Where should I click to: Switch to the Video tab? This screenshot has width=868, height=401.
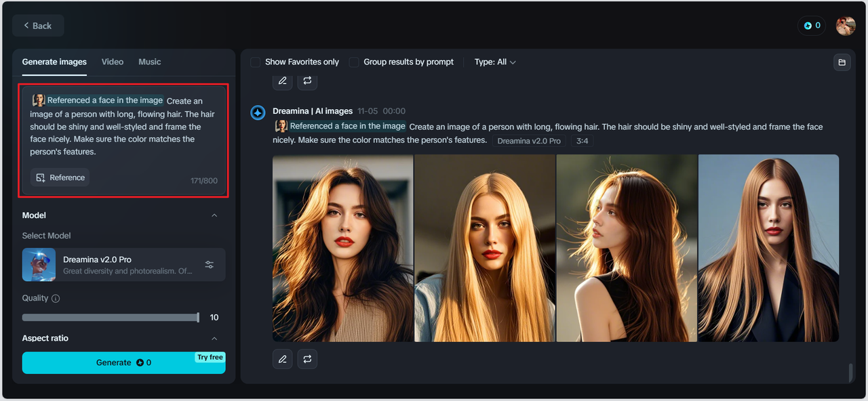point(113,62)
